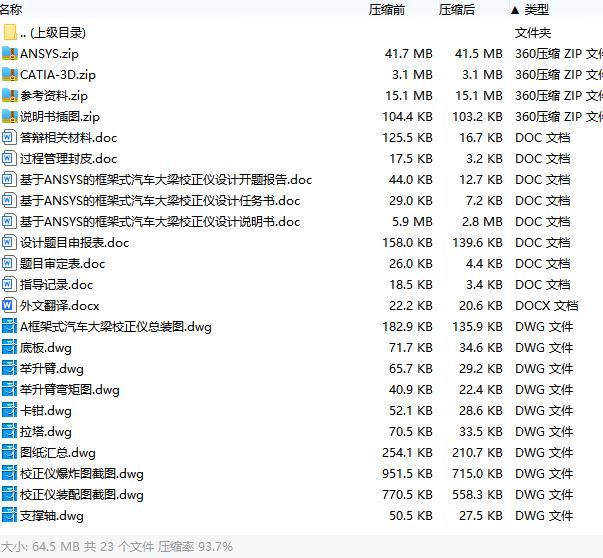Toggle the sort arrow beside 类型

pos(515,10)
